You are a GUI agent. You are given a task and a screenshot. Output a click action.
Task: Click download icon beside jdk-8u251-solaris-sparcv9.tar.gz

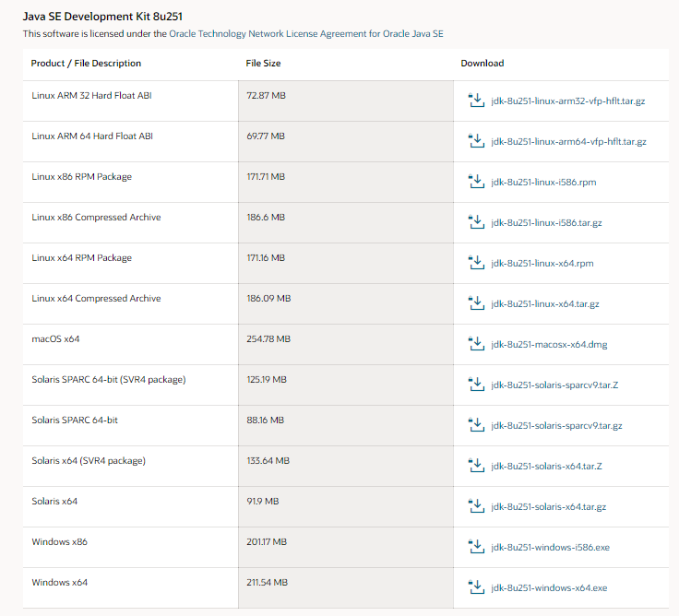[x=476, y=425]
